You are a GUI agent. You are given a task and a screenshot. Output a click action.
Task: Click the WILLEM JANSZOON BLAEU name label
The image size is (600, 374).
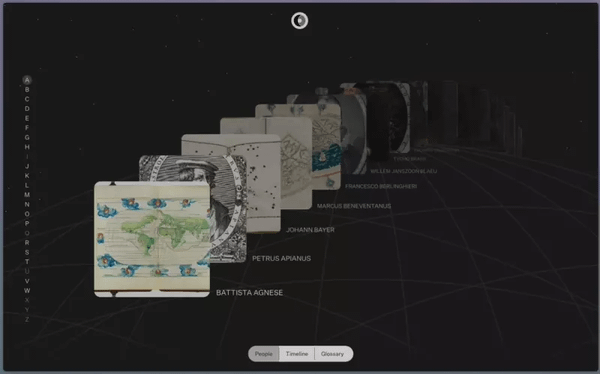click(x=404, y=171)
